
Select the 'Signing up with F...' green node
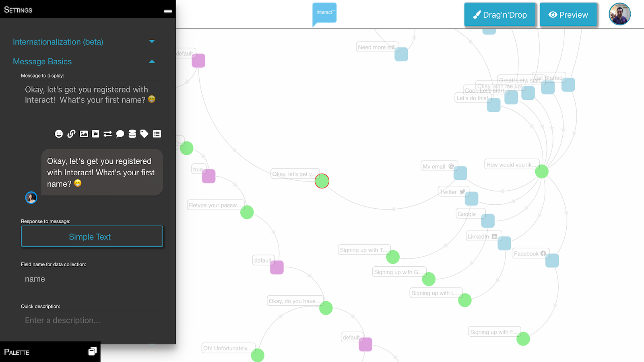pyautogui.click(x=523, y=339)
